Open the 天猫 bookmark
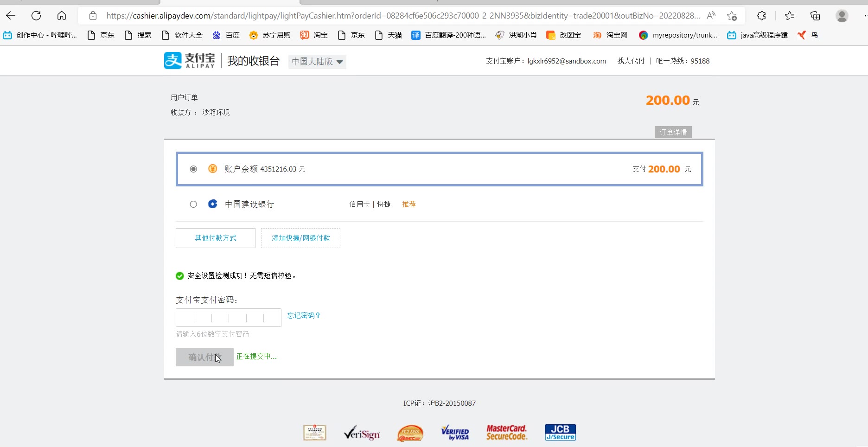Screen dimensions: 868x447 click(x=388, y=35)
